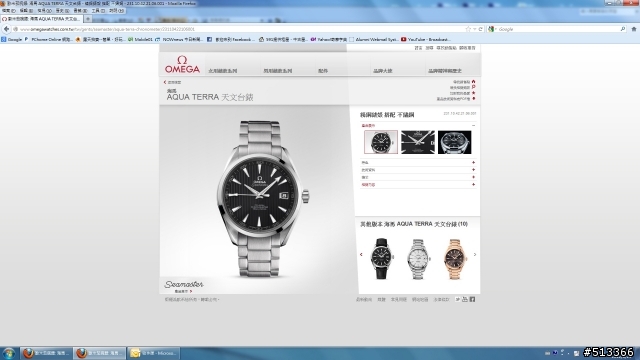Screen dimensions: 640x360
Task: Open the Firefox home page button
Action: coord(634,29)
